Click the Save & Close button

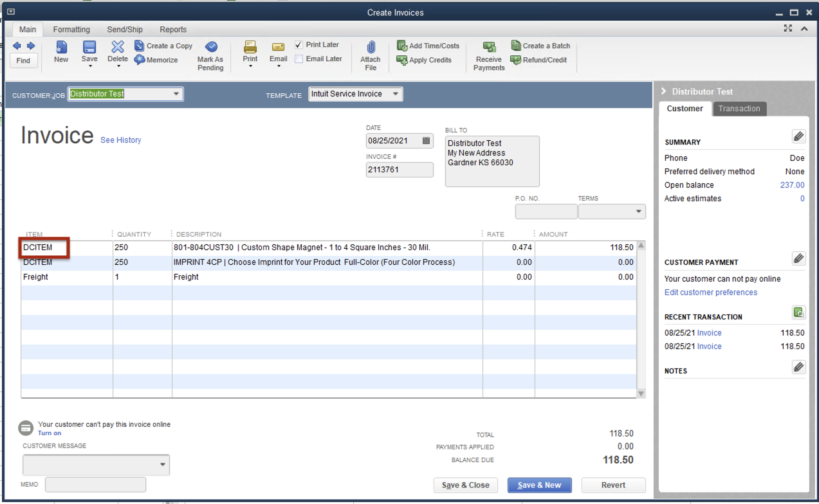click(x=466, y=485)
